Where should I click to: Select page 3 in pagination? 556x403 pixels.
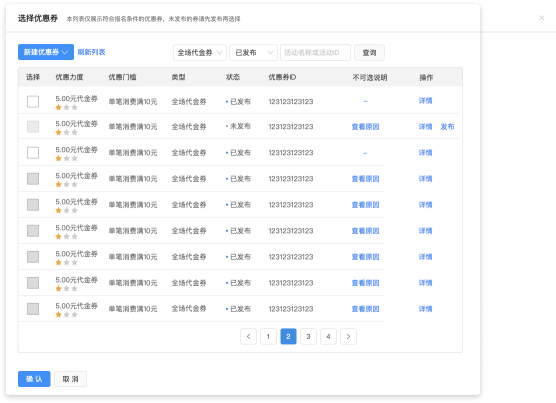click(x=308, y=336)
